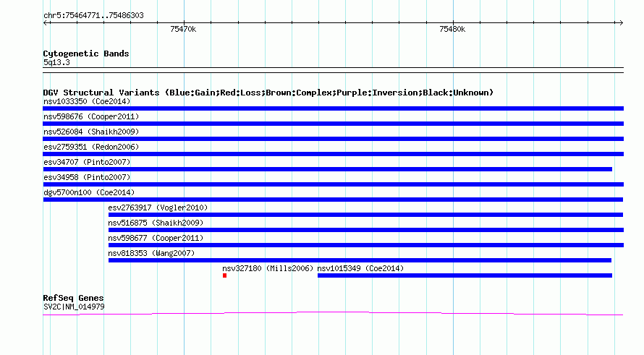Click the 5q13.3 band label

(x=56, y=62)
